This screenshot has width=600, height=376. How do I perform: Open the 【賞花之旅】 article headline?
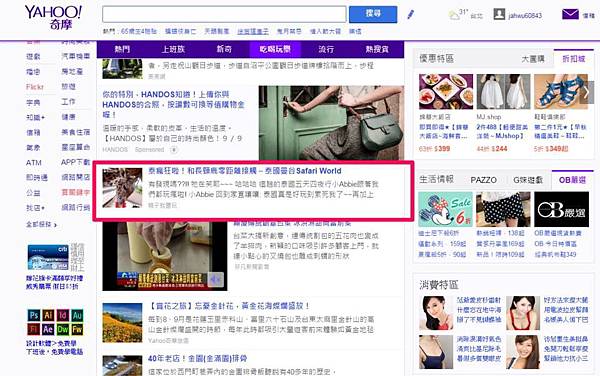[x=229, y=306]
